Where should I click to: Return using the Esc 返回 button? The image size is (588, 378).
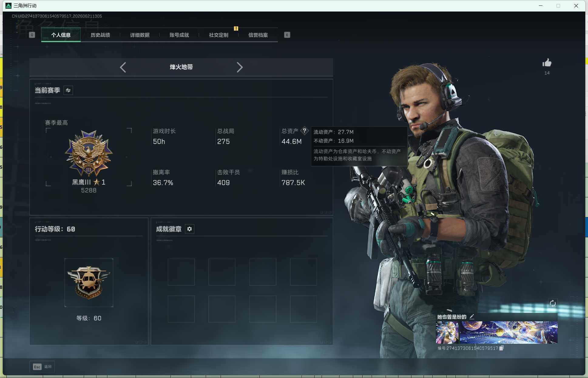tap(42, 367)
